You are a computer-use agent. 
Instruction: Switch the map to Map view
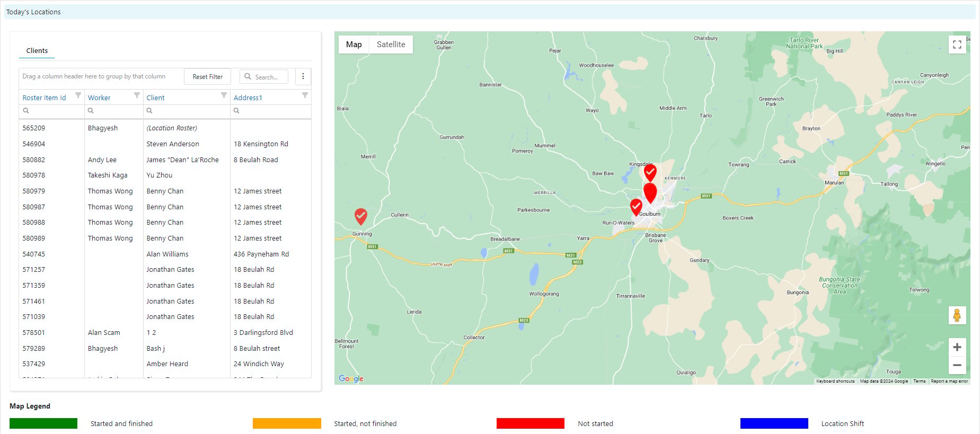(354, 45)
